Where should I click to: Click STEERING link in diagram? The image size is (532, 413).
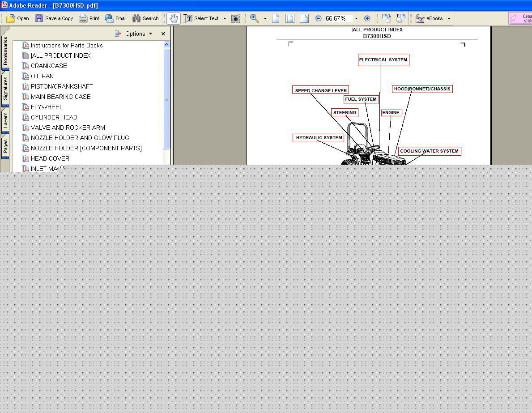click(345, 113)
